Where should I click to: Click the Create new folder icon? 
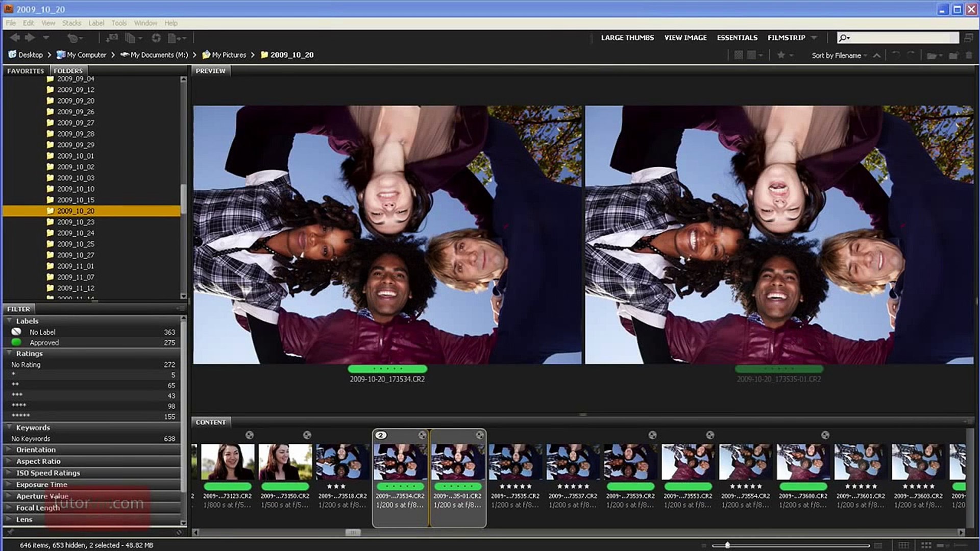pyautogui.click(x=953, y=55)
